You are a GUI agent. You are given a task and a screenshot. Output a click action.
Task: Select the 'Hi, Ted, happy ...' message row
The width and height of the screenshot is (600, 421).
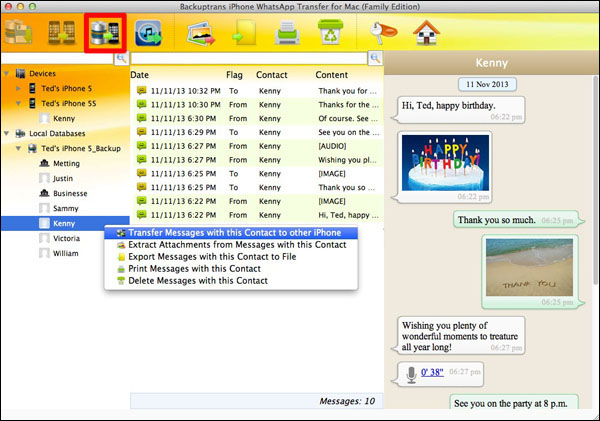[x=257, y=215]
